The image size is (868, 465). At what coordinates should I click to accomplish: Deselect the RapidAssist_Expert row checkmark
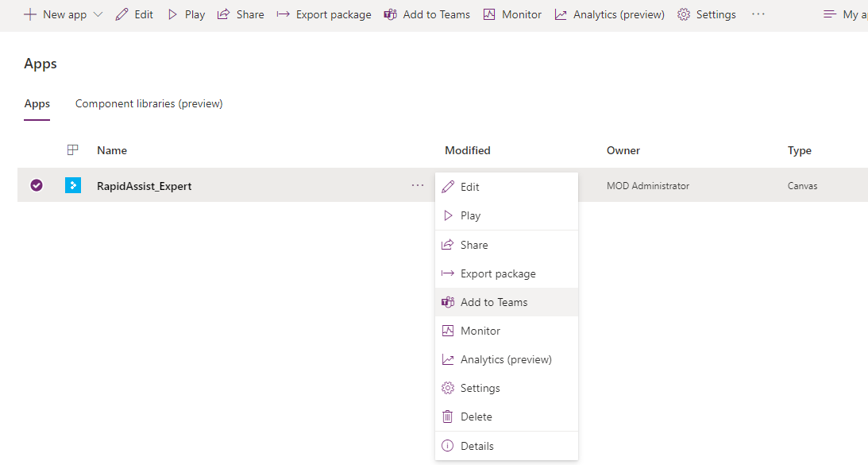(37, 185)
